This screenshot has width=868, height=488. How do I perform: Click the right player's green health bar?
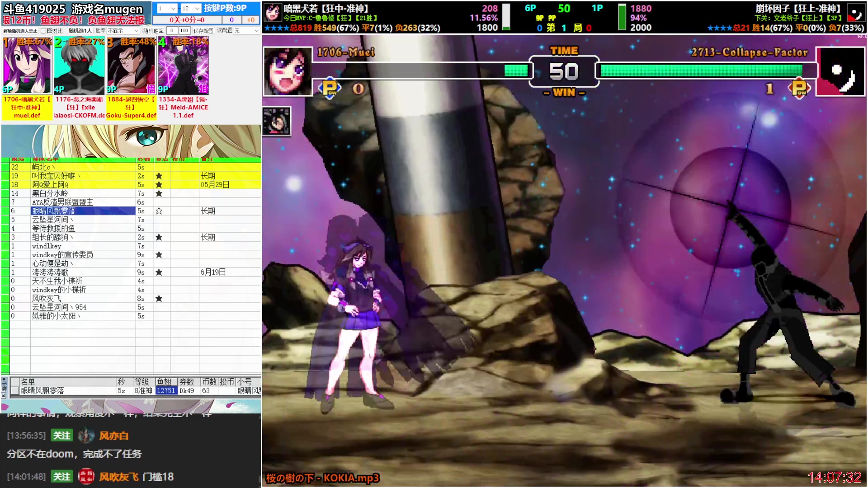[701, 70]
